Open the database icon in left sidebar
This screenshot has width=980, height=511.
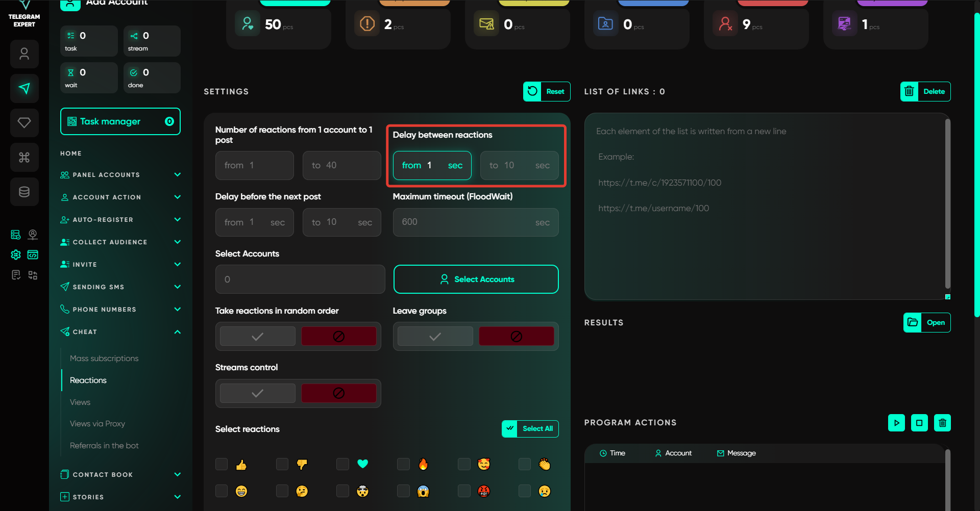click(x=24, y=192)
